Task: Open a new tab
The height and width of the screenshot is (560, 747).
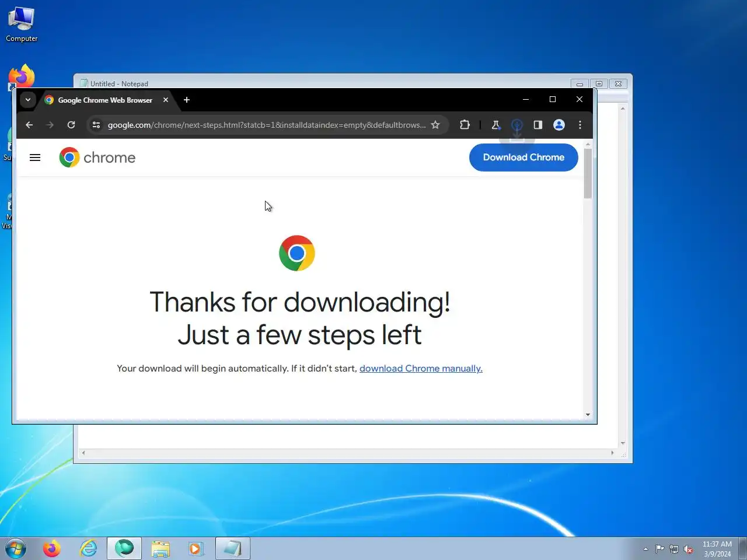Action: pyautogui.click(x=187, y=100)
